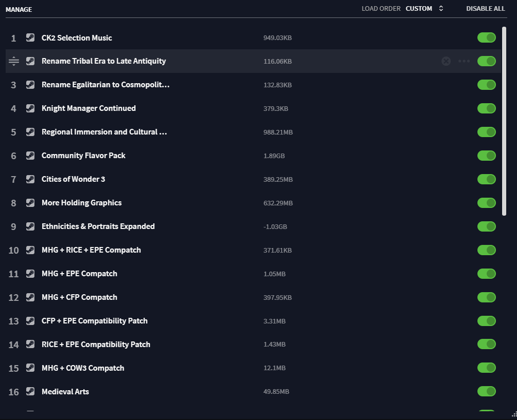Toggle CFP + EPE Compatibility Patch
The width and height of the screenshot is (517, 420).
(x=486, y=321)
